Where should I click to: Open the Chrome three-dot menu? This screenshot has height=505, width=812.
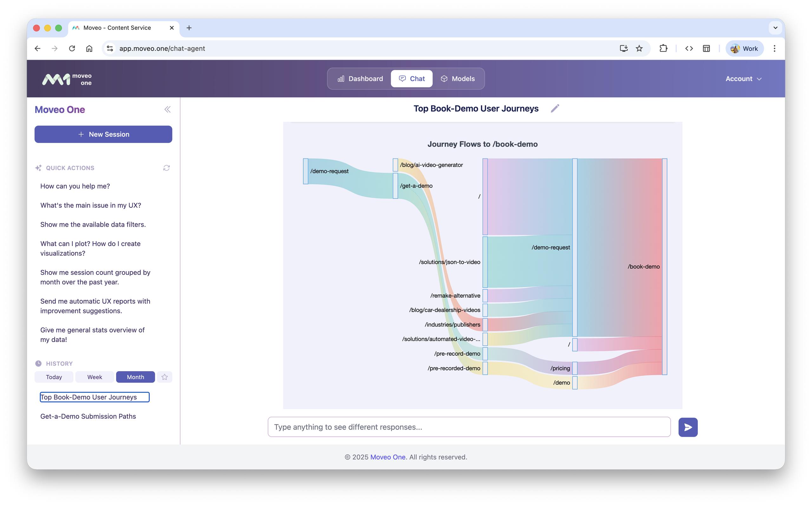click(x=774, y=49)
